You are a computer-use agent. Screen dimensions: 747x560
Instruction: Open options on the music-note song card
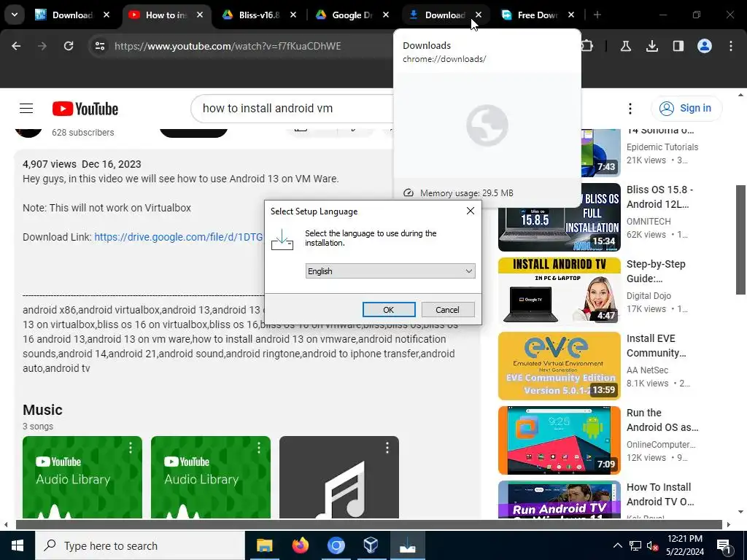(387, 448)
